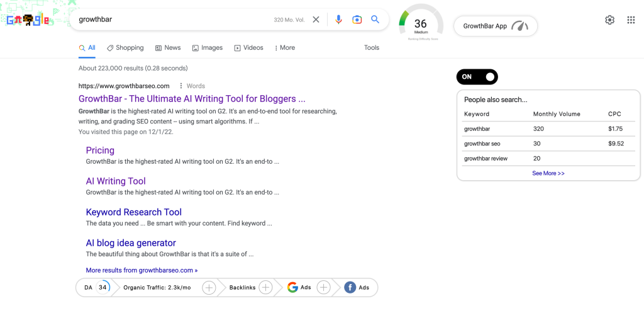Open search by image camera icon
The image size is (644, 313).
point(357,20)
